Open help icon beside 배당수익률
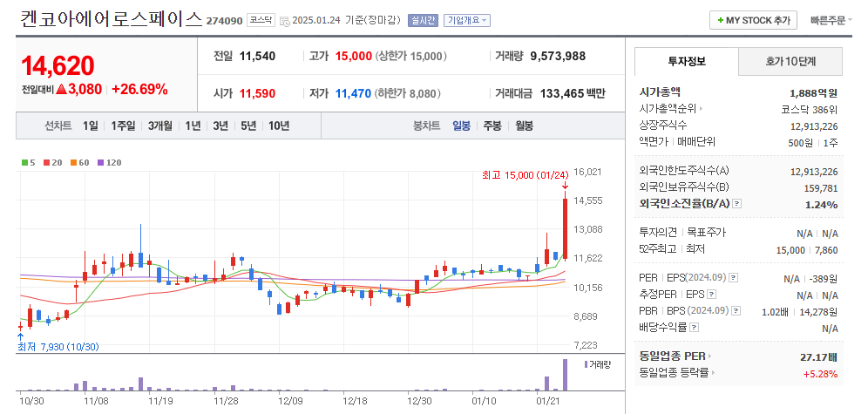Screen dimensions: 868x414 [x=695, y=328]
